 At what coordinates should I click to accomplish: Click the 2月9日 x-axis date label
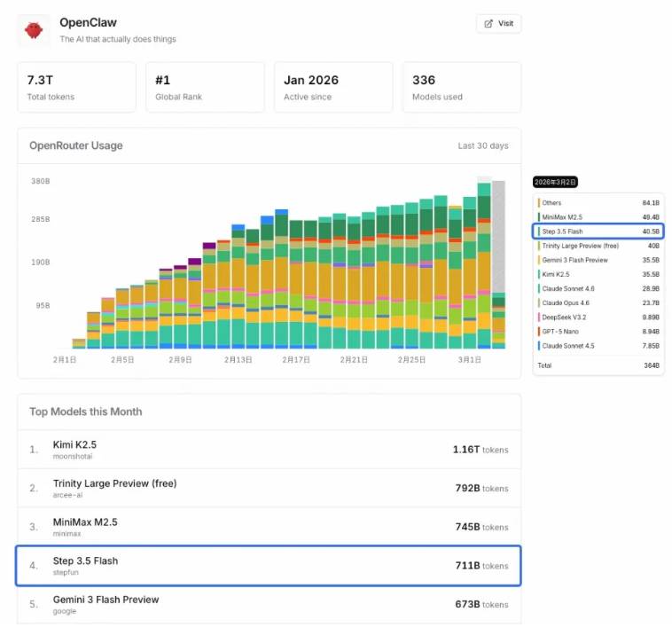tap(181, 360)
